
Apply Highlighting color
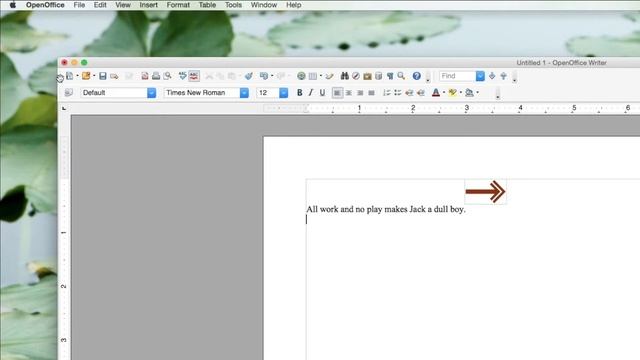coord(452,93)
